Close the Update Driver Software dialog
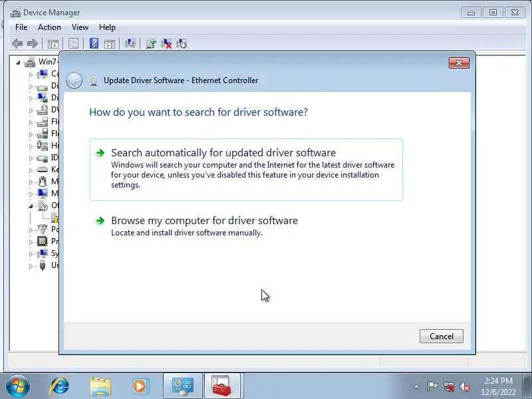 click(x=459, y=63)
